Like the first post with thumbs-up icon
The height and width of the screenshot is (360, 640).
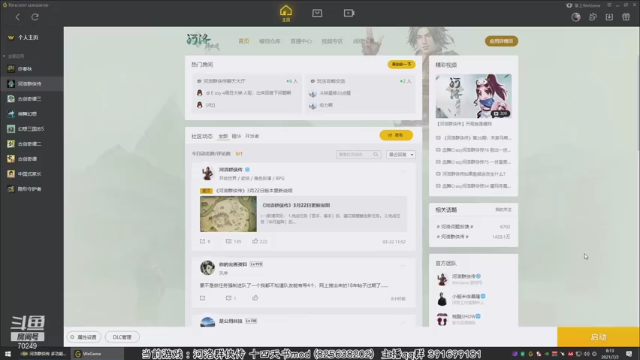[x=255, y=241]
